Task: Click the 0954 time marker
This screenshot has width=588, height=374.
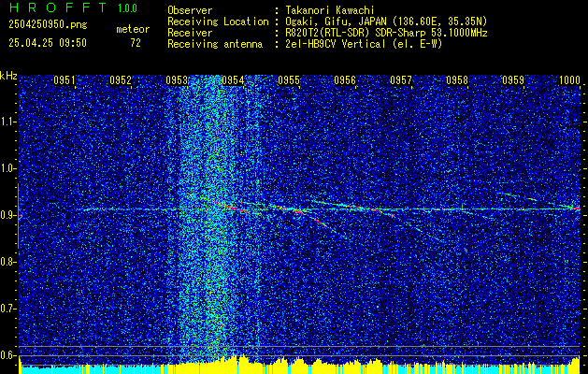Action: point(233,80)
